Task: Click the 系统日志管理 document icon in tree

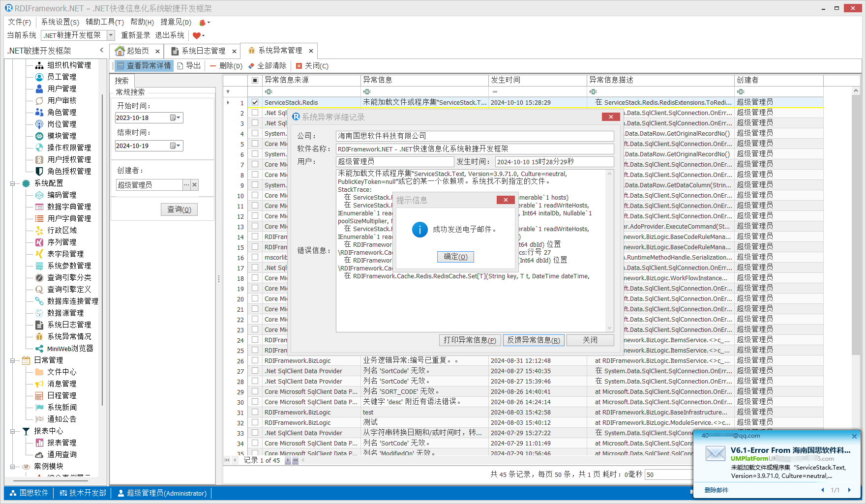Action: click(39, 325)
